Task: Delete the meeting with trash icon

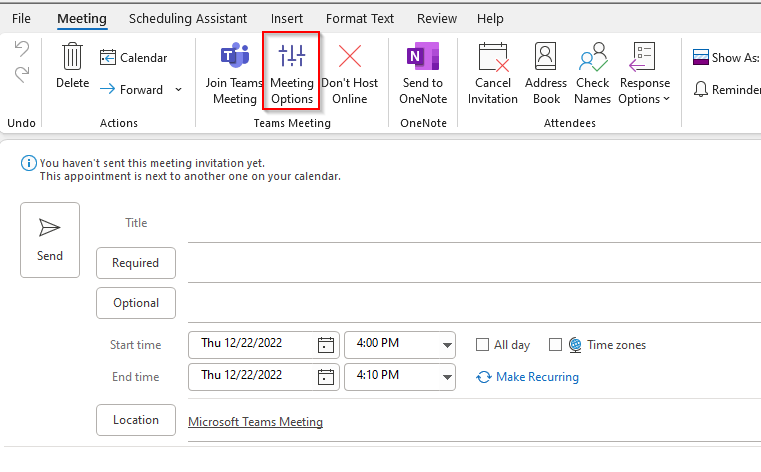Action: click(72, 56)
